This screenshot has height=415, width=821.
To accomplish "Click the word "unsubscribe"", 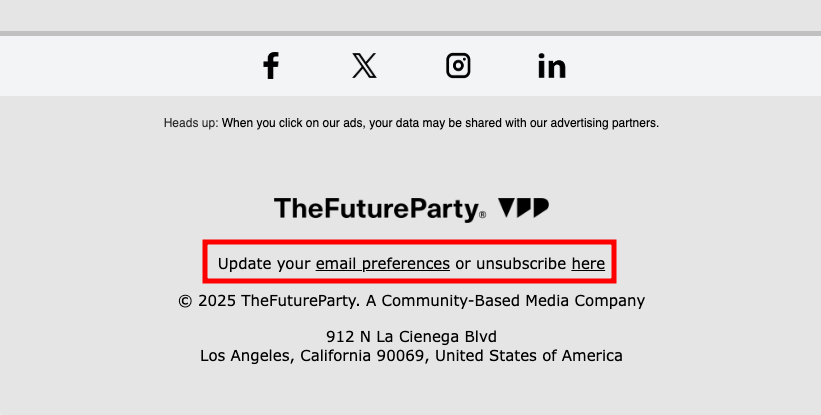I will click(x=521, y=264).
